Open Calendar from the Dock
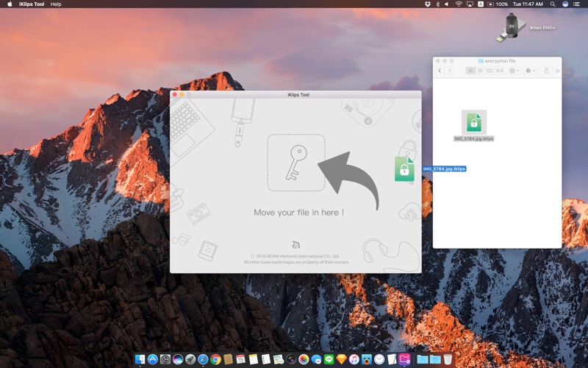 tap(240, 359)
